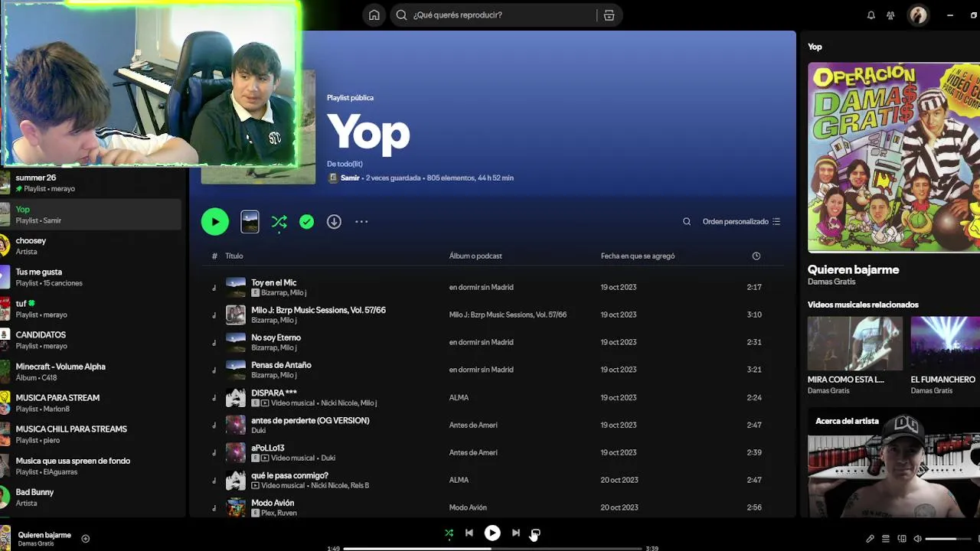The image size is (980, 551).
Task: Open more options for Yop playlist
Action: (361, 222)
